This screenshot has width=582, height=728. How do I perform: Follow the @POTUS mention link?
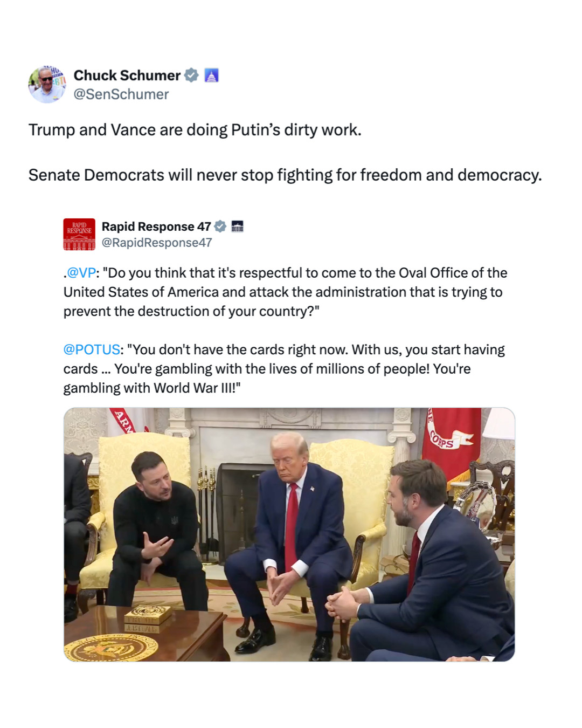pyautogui.click(x=92, y=349)
